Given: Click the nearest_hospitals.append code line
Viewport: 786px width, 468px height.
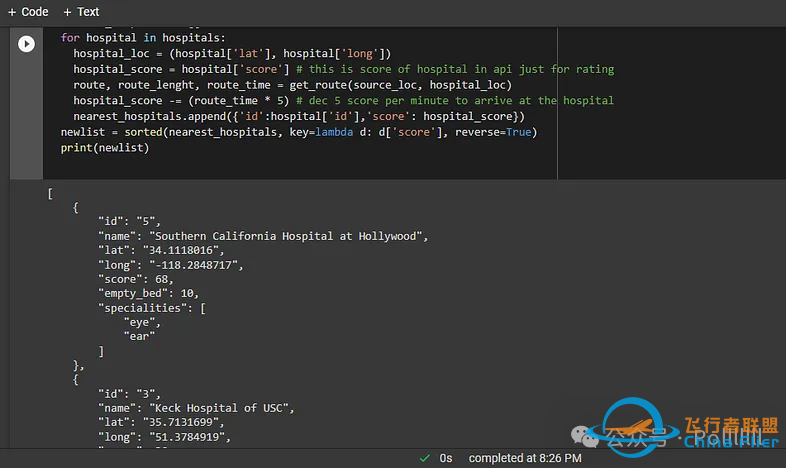Looking at the screenshot, I should (299, 116).
